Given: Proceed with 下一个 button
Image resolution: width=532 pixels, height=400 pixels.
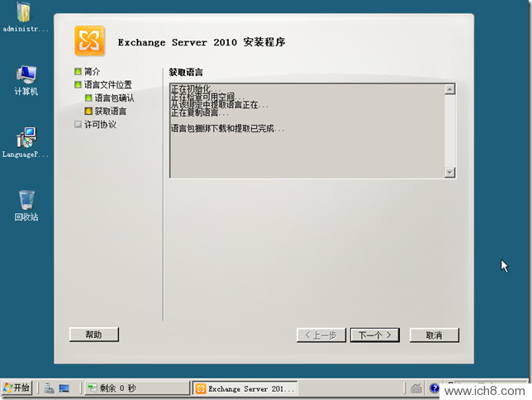Looking at the screenshot, I should point(374,336).
